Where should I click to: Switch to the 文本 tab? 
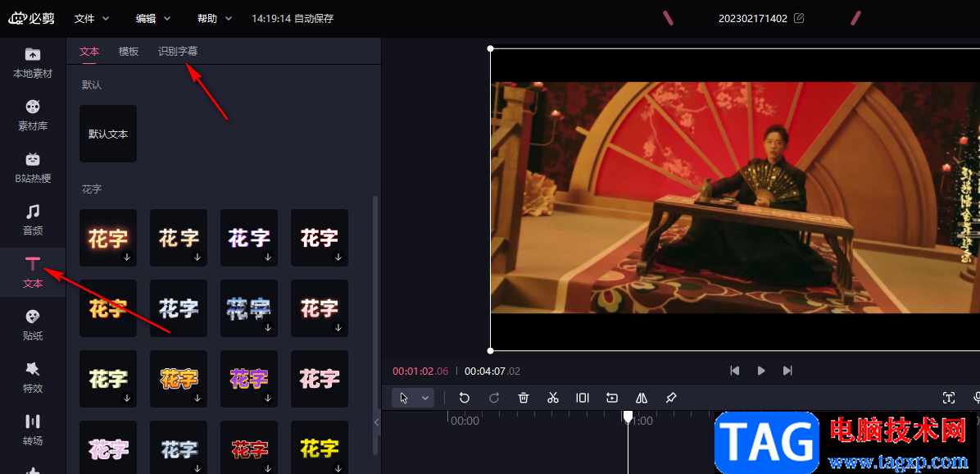(x=89, y=52)
